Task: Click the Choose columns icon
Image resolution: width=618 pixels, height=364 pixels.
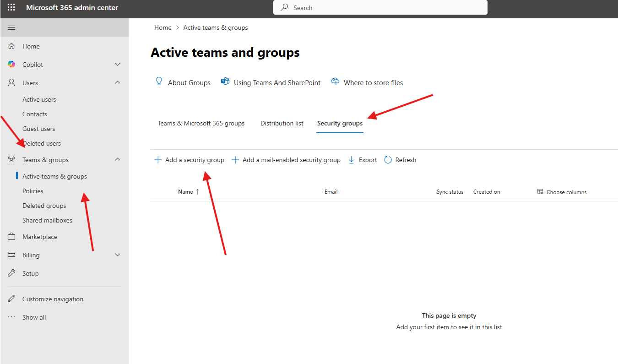Action: [540, 192]
